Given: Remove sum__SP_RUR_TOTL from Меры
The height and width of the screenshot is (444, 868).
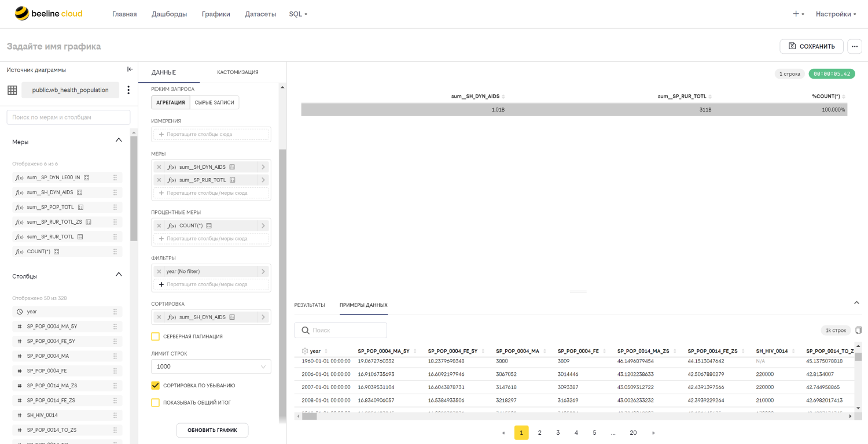Looking at the screenshot, I should point(159,180).
